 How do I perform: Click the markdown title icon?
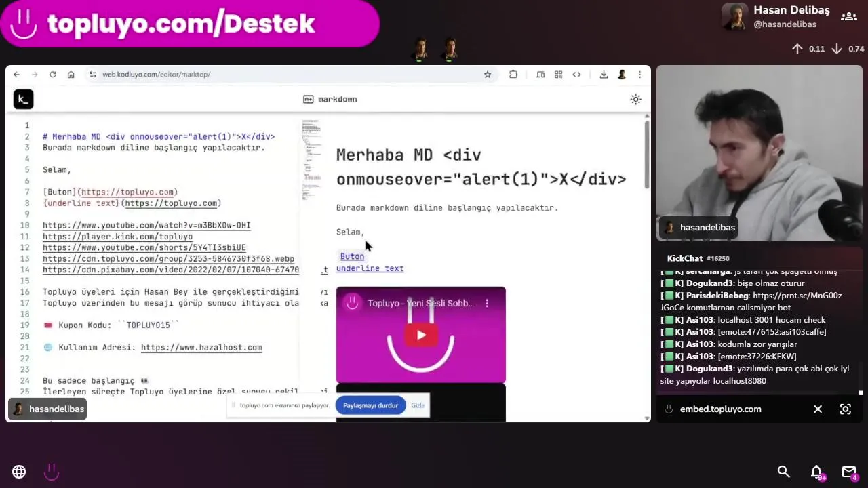[x=309, y=100]
